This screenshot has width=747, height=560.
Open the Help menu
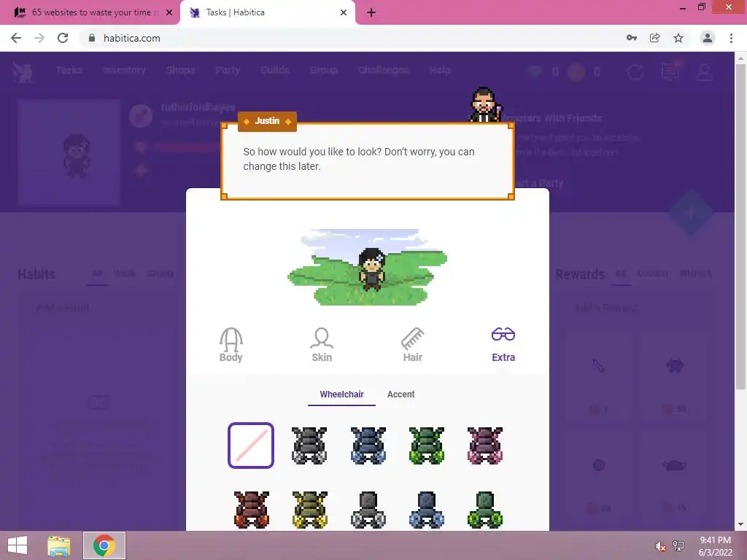440,71
